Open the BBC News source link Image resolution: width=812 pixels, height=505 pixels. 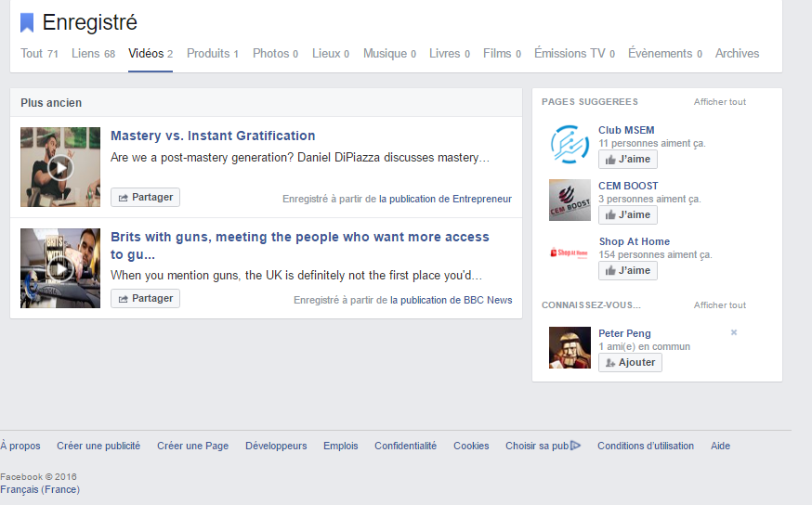pos(487,300)
